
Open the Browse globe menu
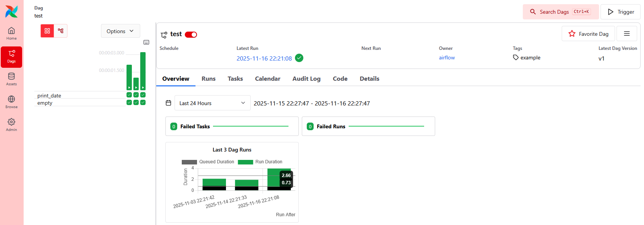coord(11,102)
